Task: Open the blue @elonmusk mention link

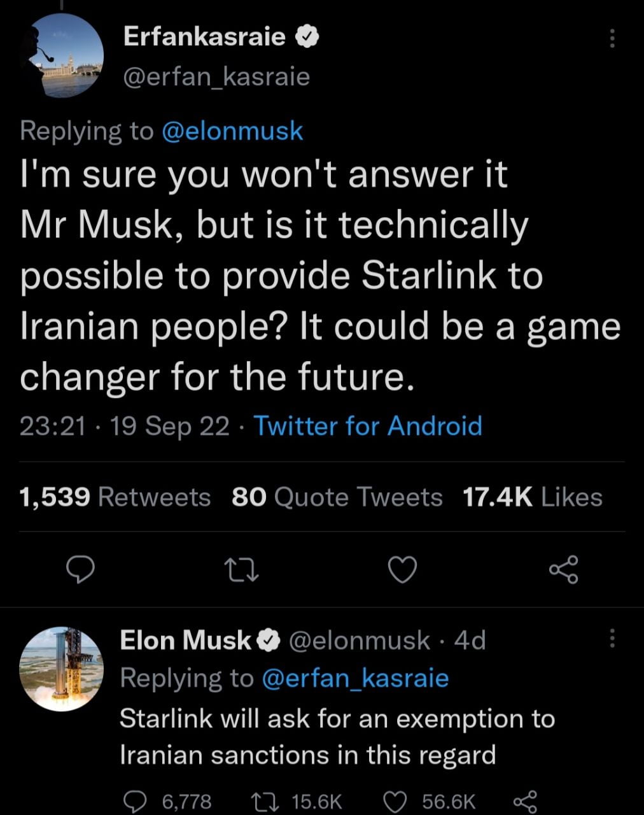Action: (232, 131)
